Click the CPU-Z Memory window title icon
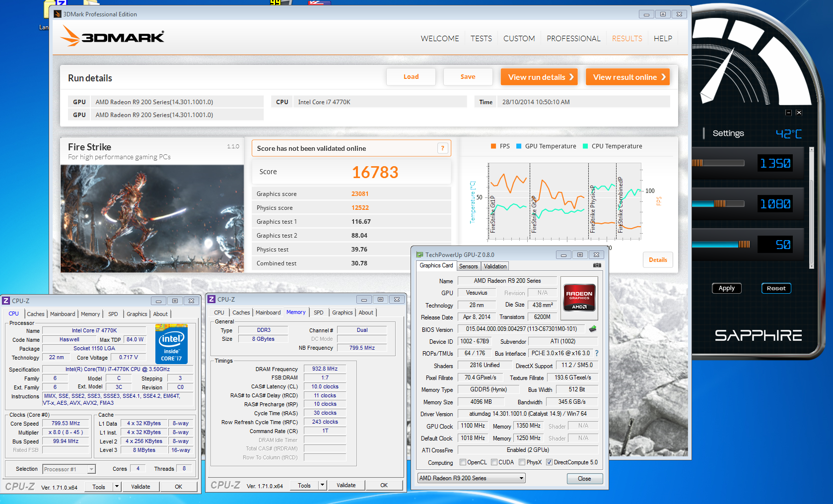This screenshot has width=833, height=504. point(211,299)
